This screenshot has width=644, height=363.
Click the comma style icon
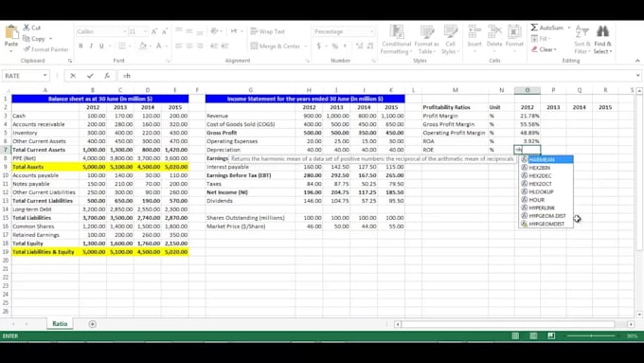(x=345, y=46)
